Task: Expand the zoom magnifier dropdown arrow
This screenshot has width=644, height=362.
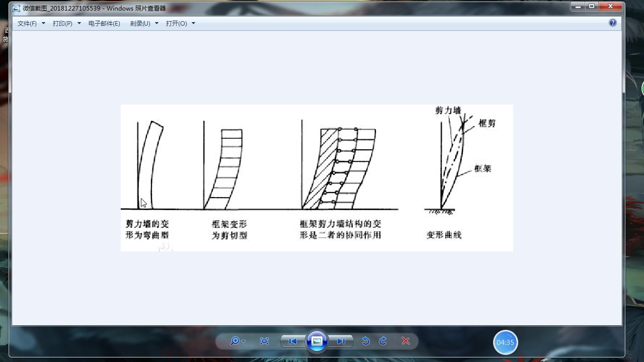Action: click(x=244, y=341)
